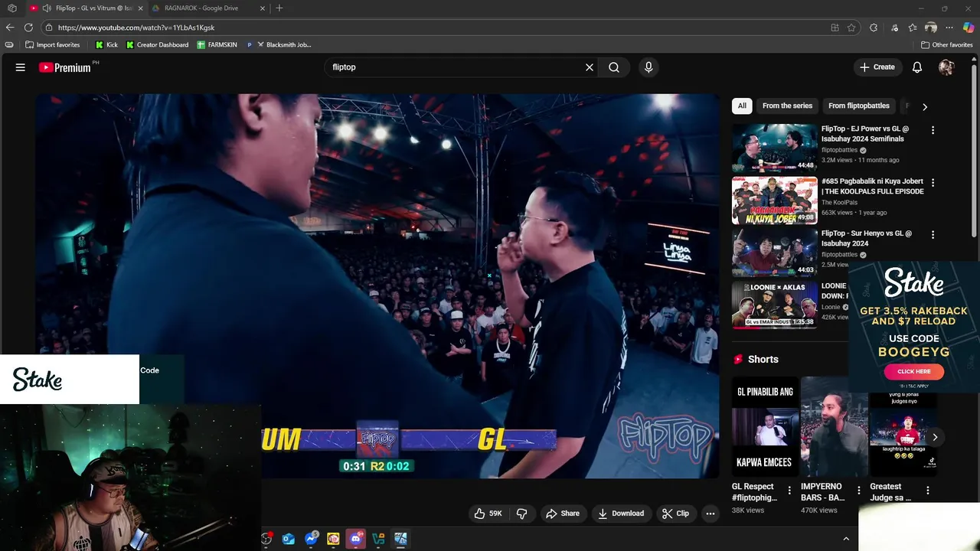Image resolution: width=980 pixels, height=551 pixels.
Task: Open Discord from the taskbar
Action: coord(355,539)
